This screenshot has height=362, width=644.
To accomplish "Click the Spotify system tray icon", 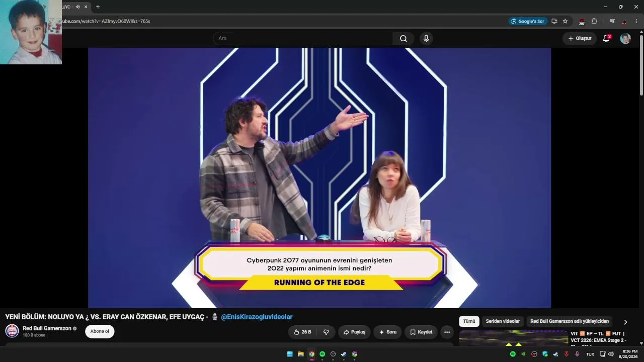I will pyautogui.click(x=513, y=354).
